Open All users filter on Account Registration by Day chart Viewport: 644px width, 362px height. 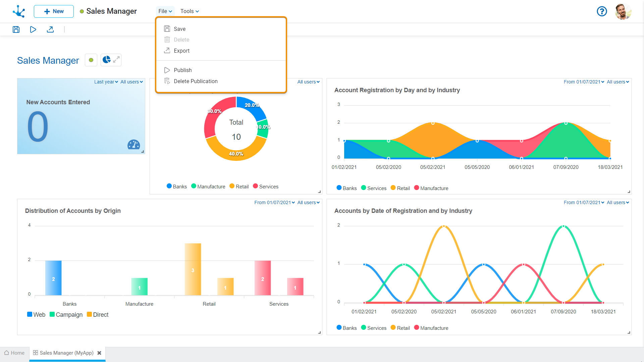click(618, 82)
